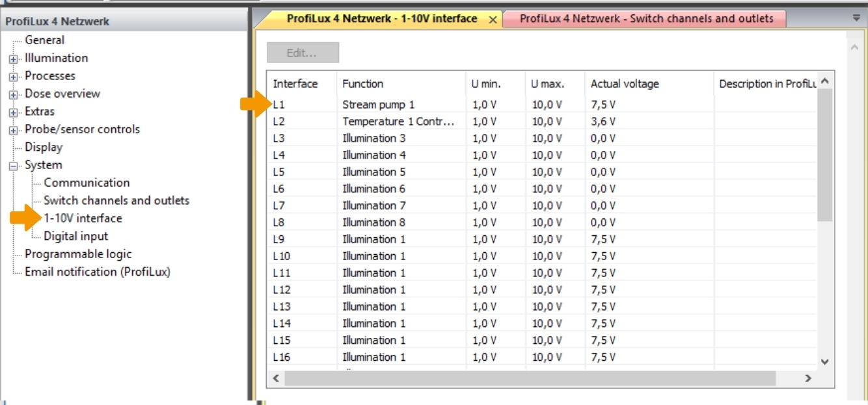Sort by the U min. column header
This screenshot has height=405, width=868.
(495, 84)
